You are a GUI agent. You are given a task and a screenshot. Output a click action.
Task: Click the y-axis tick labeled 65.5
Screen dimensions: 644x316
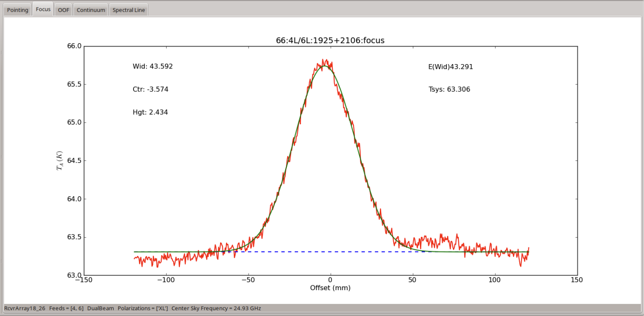coord(73,84)
